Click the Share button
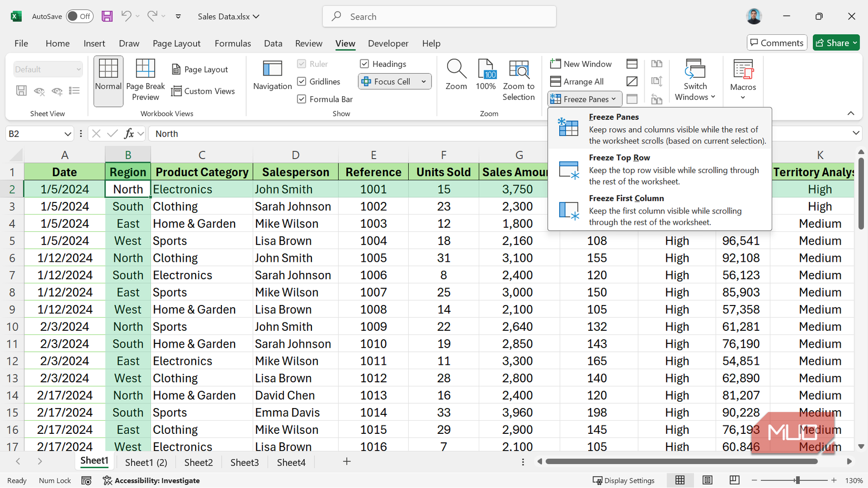This screenshot has width=868, height=488. click(x=836, y=43)
